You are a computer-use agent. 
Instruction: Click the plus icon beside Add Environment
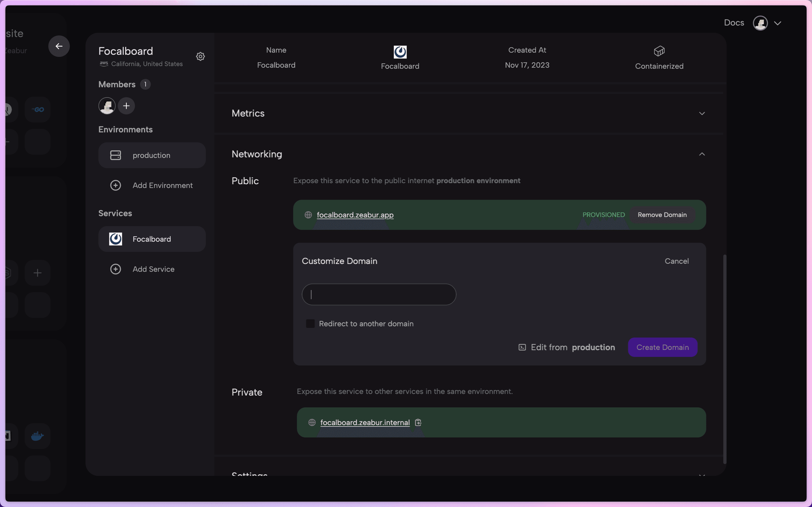(115, 186)
